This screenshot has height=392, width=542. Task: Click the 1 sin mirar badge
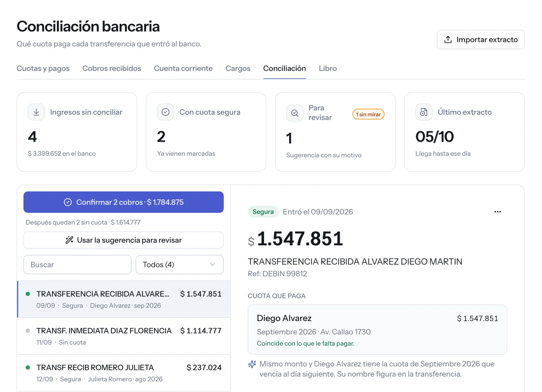368,114
